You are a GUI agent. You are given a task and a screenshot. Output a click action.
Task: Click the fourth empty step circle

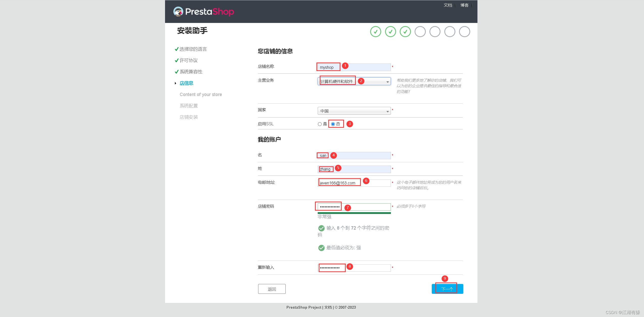point(420,32)
